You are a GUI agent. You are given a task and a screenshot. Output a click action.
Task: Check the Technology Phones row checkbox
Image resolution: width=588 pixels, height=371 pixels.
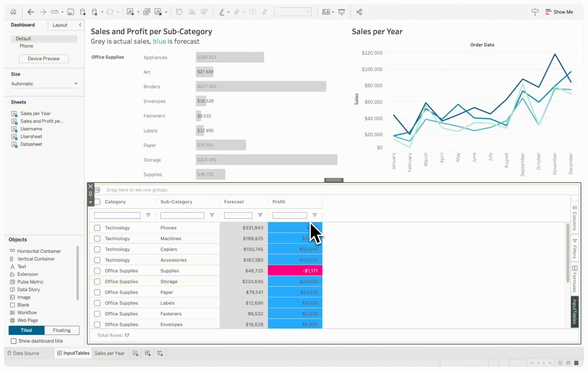[97, 228]
